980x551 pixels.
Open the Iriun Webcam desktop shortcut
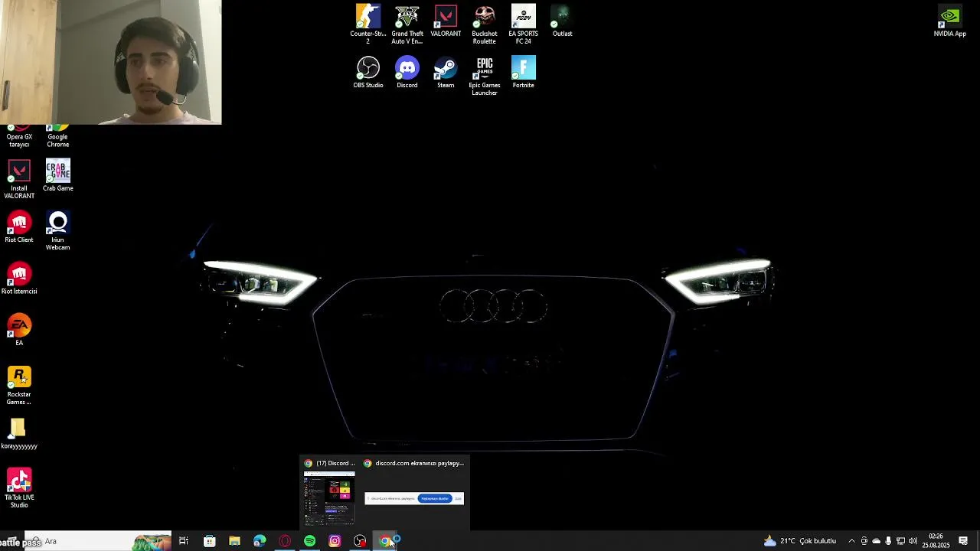[x=58, y=231]
